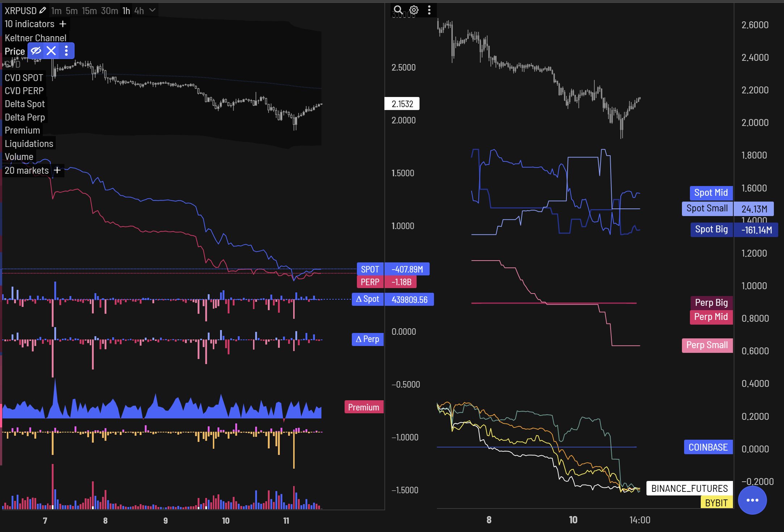Remove the Price indicator with the X icon
The height and width of the screenshot is (532, 784).
[x=51, y=51]
